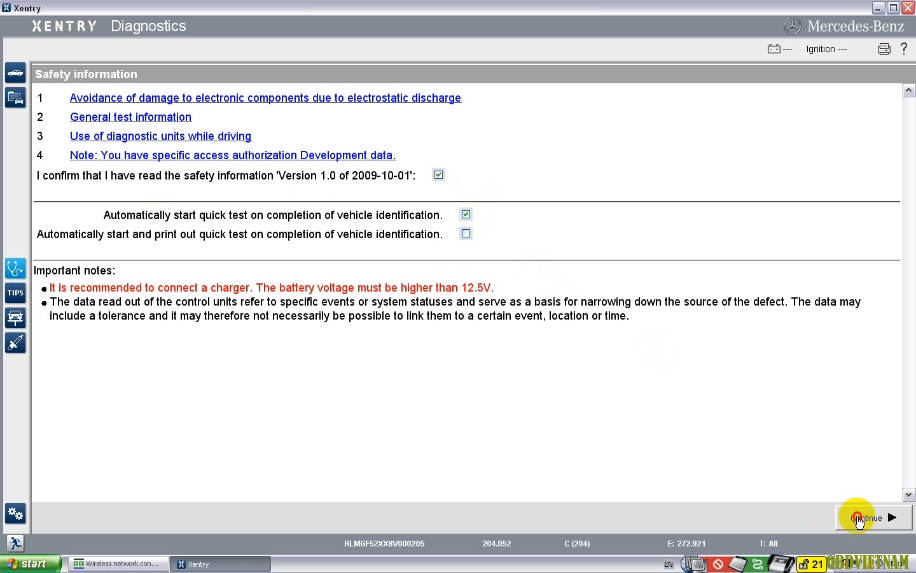This screenshot has width=916, height=573.
Task: Click the grey tablet tray icon
Action: click(737, 564)
